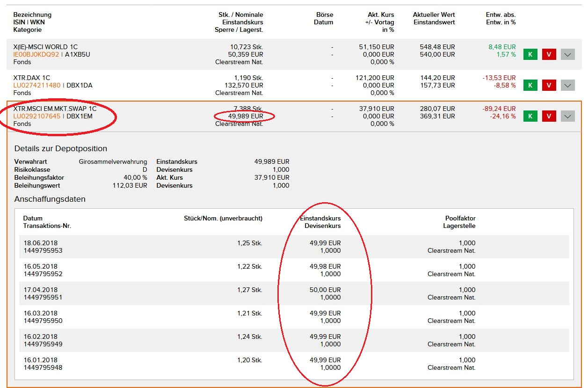This screenshot has height=388, width=588.
Task: Click gain value 8,48 EUR
Action: 502,47
